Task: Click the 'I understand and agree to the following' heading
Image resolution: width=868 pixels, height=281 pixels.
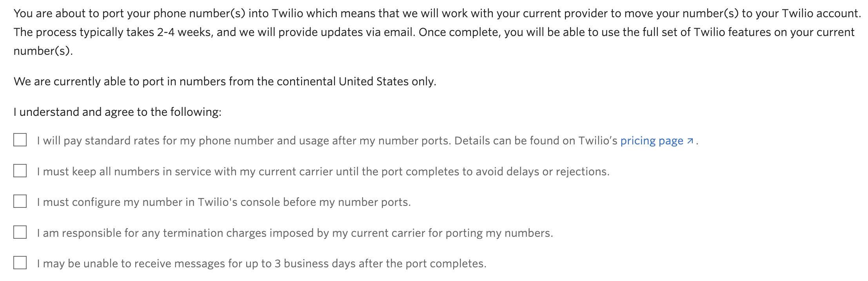Action: (118, 112)
